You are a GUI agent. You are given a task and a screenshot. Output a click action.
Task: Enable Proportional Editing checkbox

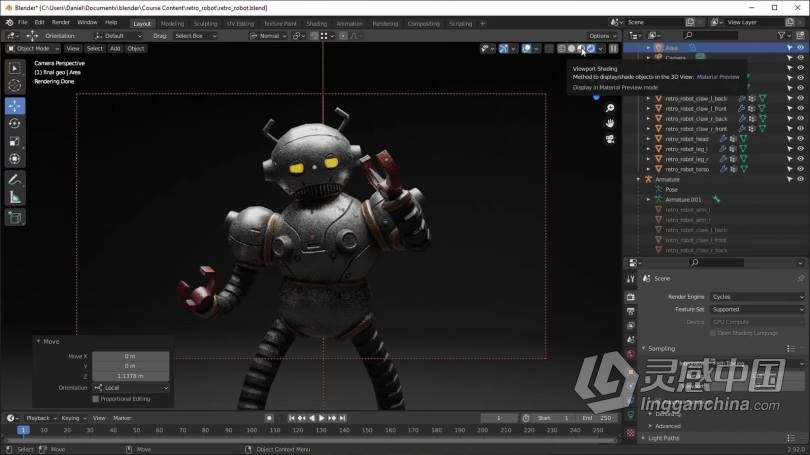coord(96,399)
